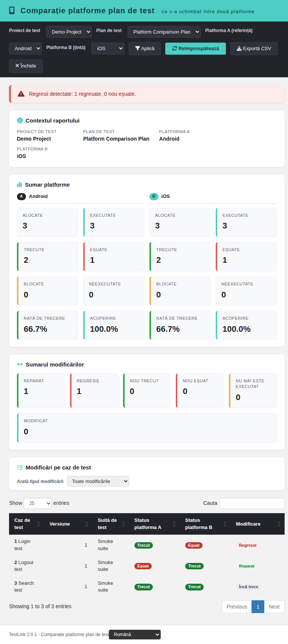The image size is (288, 644).
Task: Click the Regresie badge in Login row
Action: [247, 545]
